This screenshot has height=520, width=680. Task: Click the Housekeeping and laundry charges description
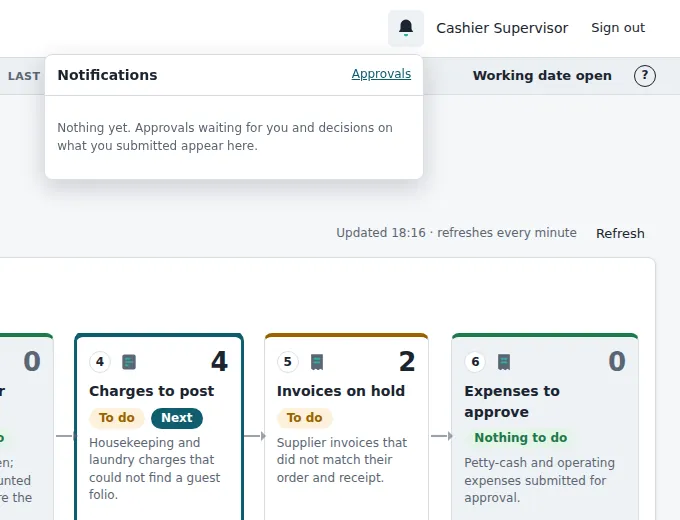pos(155,468)
